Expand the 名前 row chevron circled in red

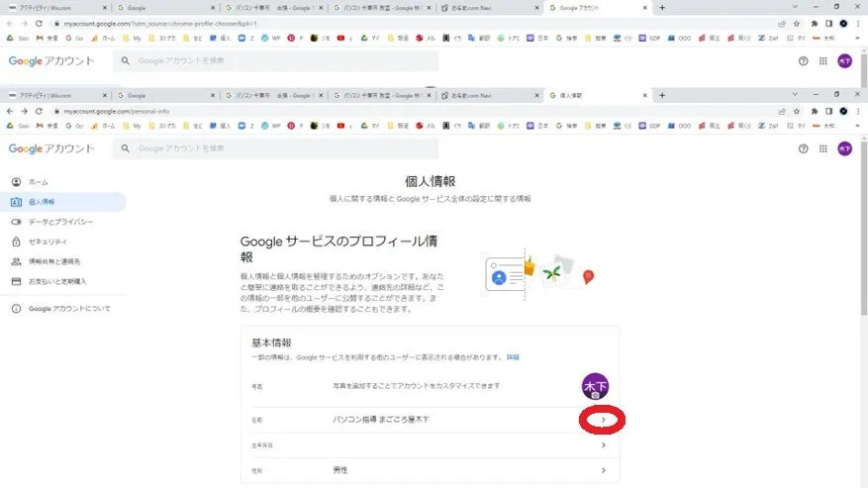pos(604,420)
